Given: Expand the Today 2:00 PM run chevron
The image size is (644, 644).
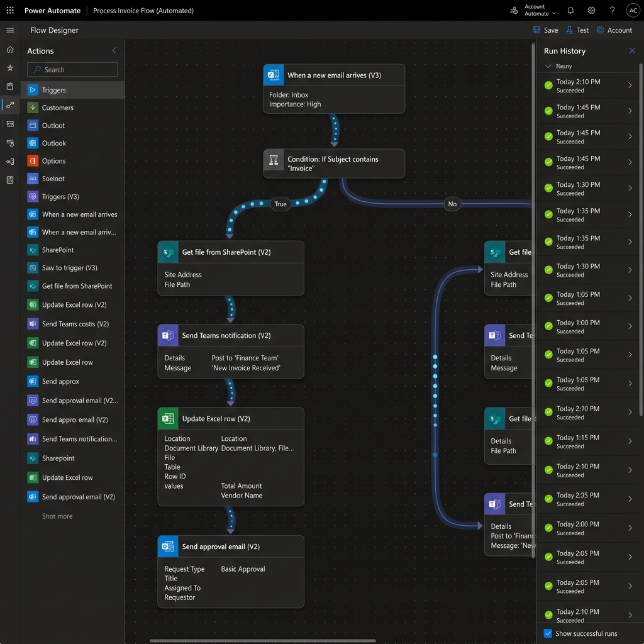Looking at the screenshot, I should point(630,528).
